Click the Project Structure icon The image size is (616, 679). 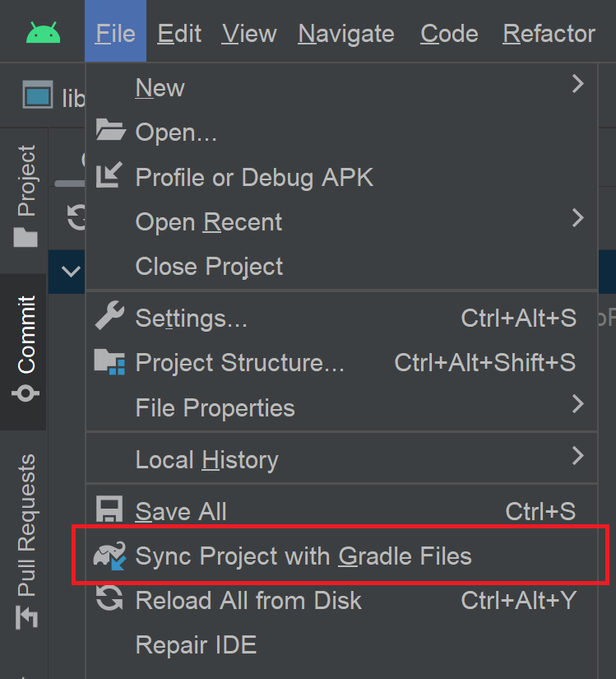pos(109,362)
